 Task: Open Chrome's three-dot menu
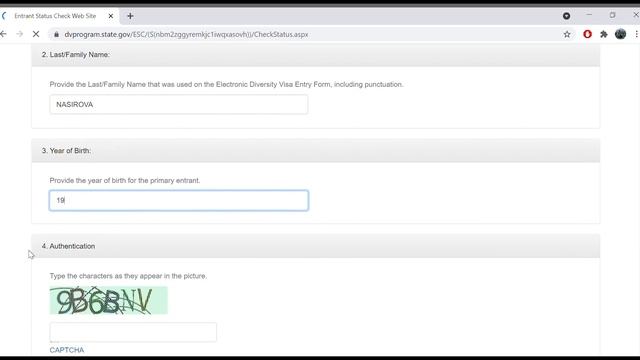pyautogui.click(x=636, y=34)
